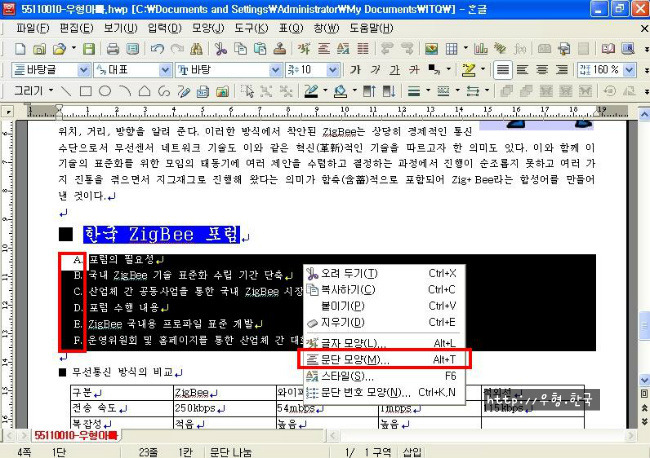The width and height of the screenshot is (650, 458).
Task: Toggle outline text style button
Action: click(x=414, y=70)
